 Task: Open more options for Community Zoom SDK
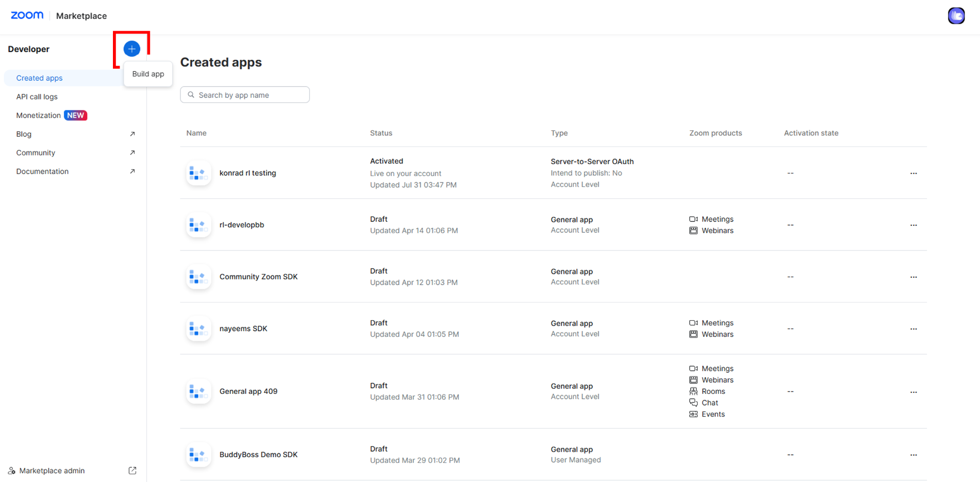point(913,277)
